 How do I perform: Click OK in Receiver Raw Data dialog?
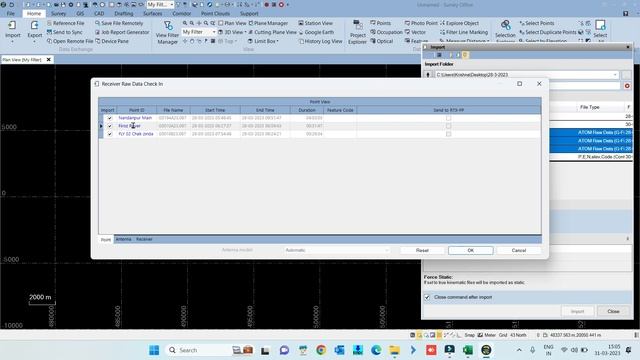[471, 250]
